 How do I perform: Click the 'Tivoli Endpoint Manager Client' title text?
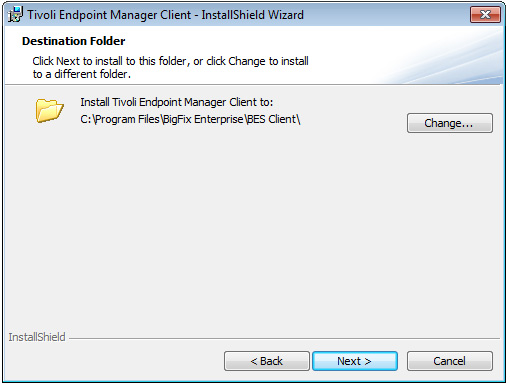109,15
